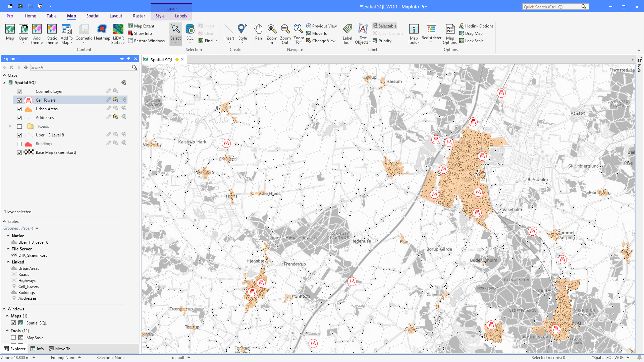This screenshot has height=362, width=644.
Task: Click the Lock Scale button
Action: 471,41
